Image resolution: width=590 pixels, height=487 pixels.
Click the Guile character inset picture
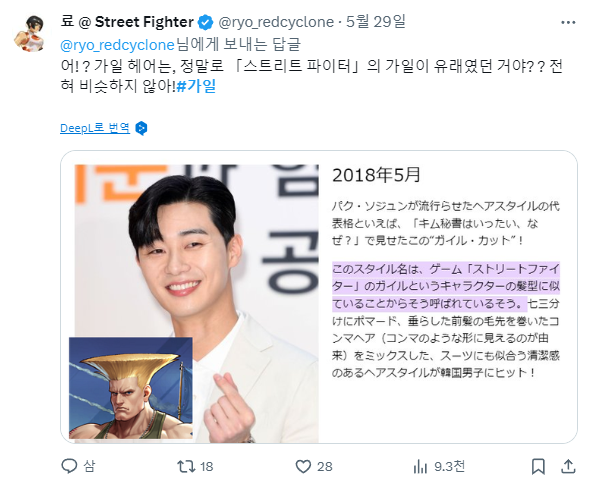pyautogui.click(x=131, y=388)
